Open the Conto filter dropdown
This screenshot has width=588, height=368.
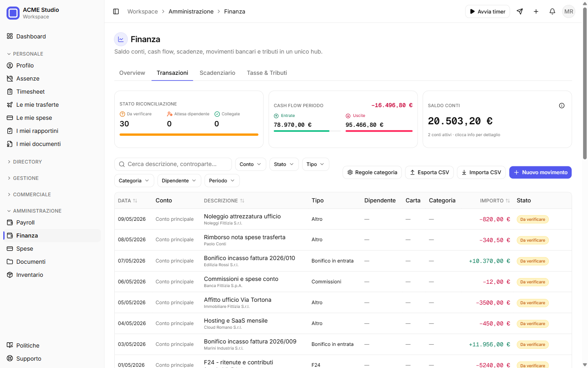point(251,164)
